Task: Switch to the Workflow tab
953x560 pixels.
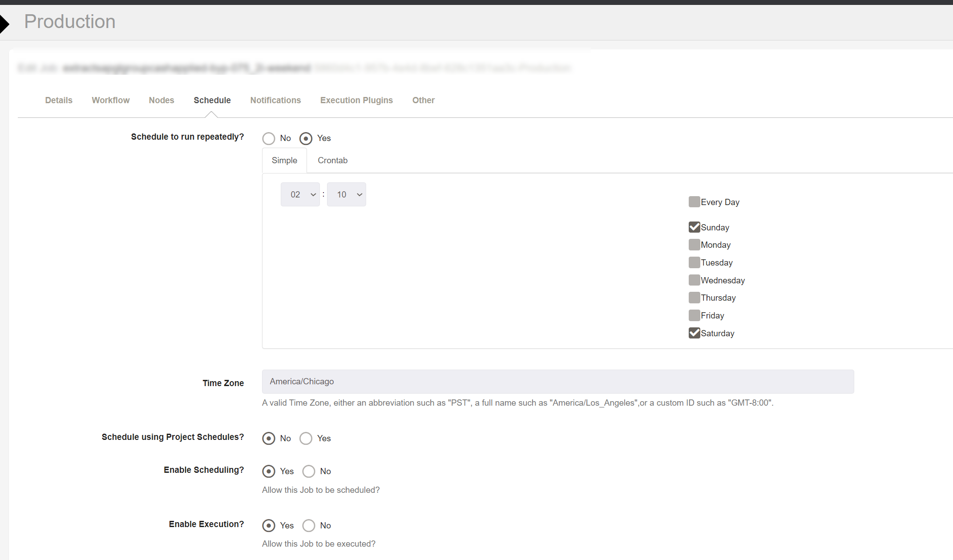Action: pyautogui.click(x=110, y=100)
